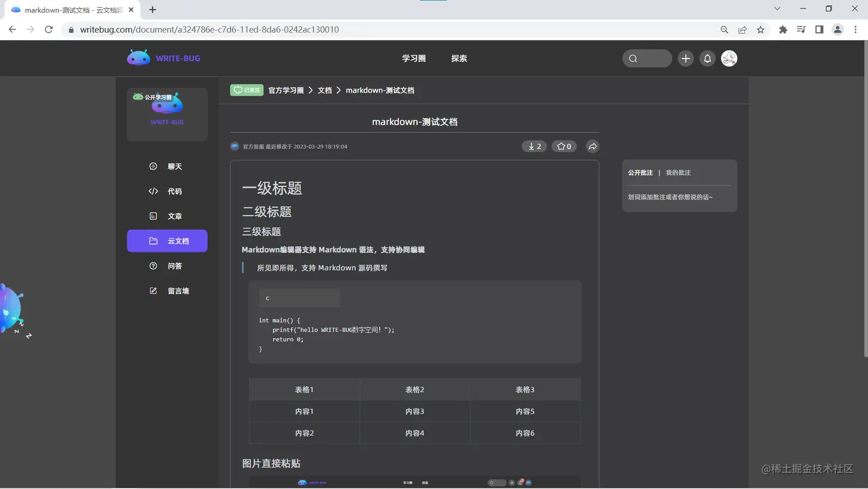Open the browser tab search chevron

point(777,9)
